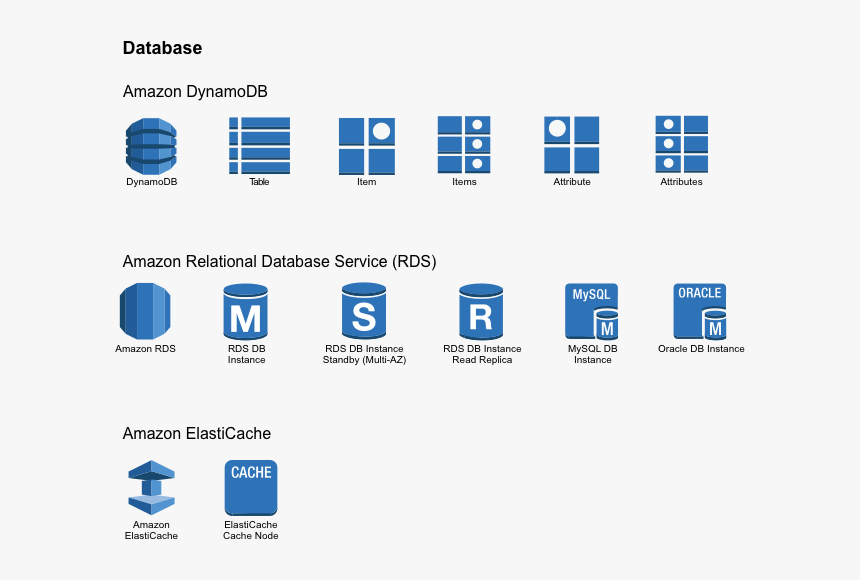
Task: Select the DynamoDB barrel icon
Action: (151, 147)
